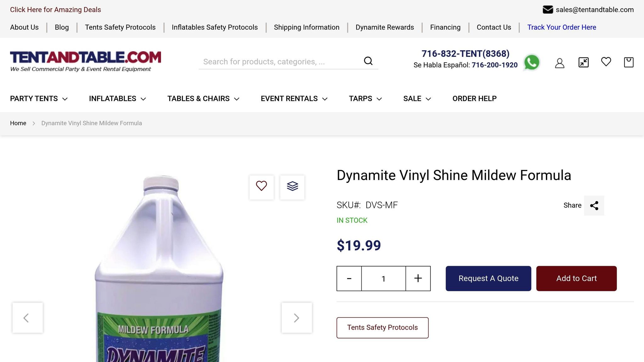Start a WhatsApp chat via the green icon

tap(532, 63)
